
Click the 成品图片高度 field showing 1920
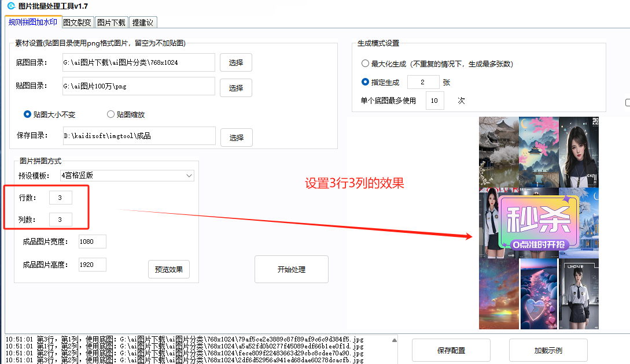93,265
